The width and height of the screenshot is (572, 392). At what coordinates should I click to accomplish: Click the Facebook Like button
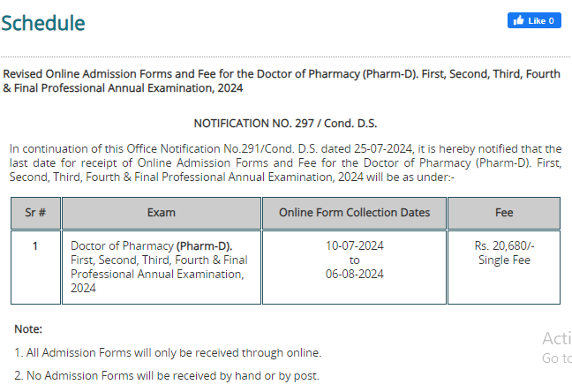[534, 20]
